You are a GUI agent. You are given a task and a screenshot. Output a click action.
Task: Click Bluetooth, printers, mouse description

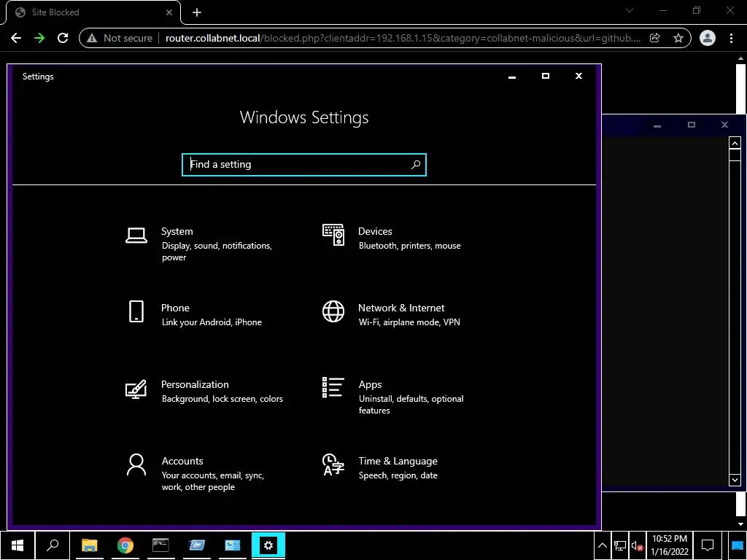(x=410, y=246)
